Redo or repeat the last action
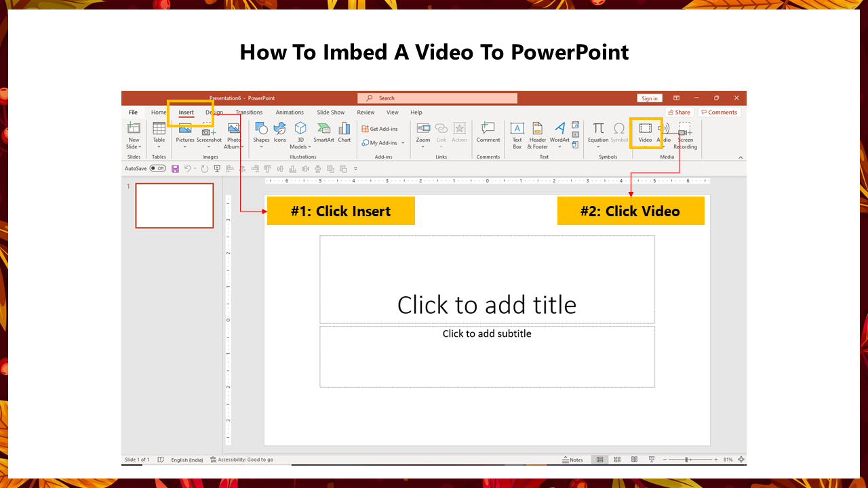The image size is (868, 488). [204, 168]
